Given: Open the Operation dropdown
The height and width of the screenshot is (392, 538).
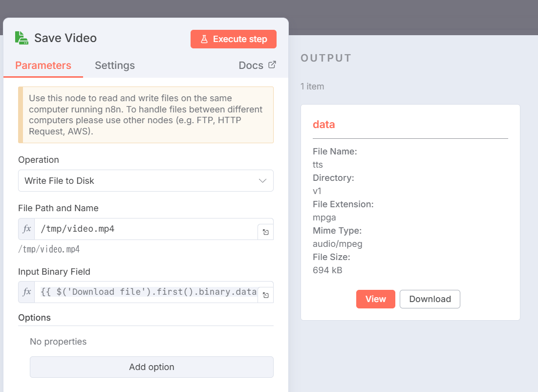Looking at the screenshot, I should (146, 181).
